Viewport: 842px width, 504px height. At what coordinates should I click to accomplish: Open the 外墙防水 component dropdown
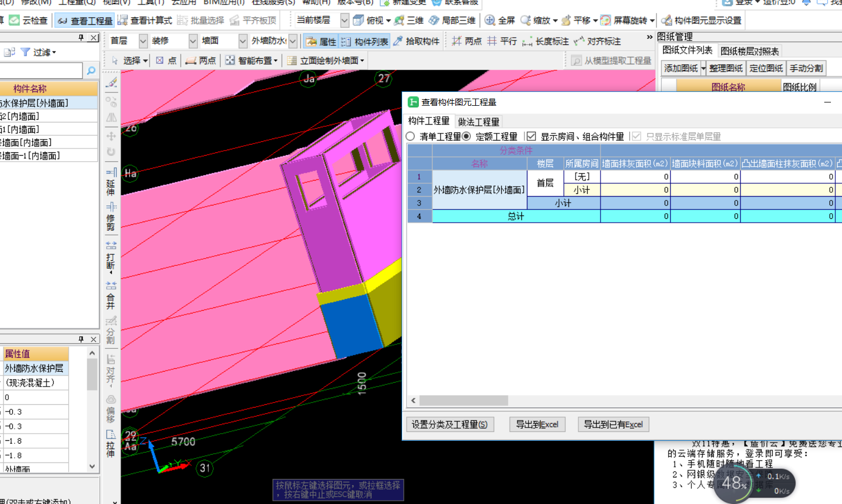point(293,41)
